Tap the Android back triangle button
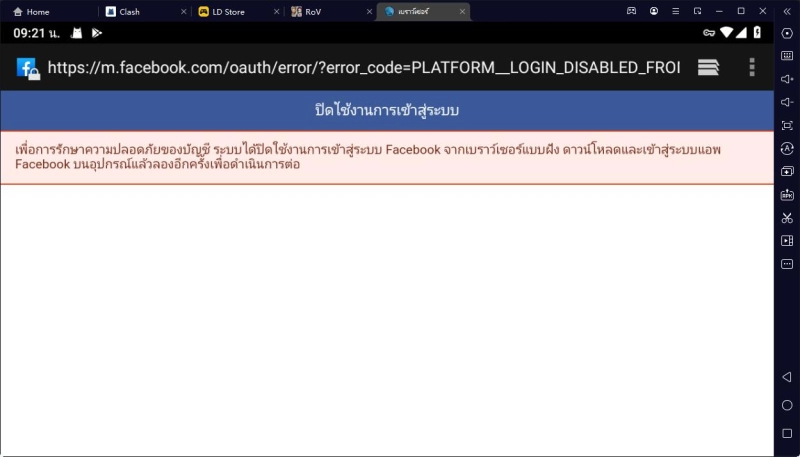800x457 pixels. 787,377
